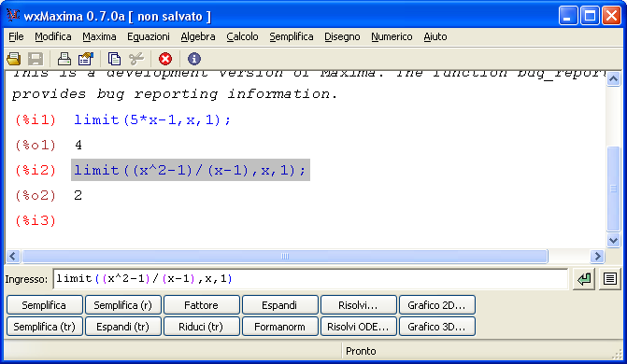Open the Maxima menu
This screenshot has height=364, width=627.
tap(99, 36)
